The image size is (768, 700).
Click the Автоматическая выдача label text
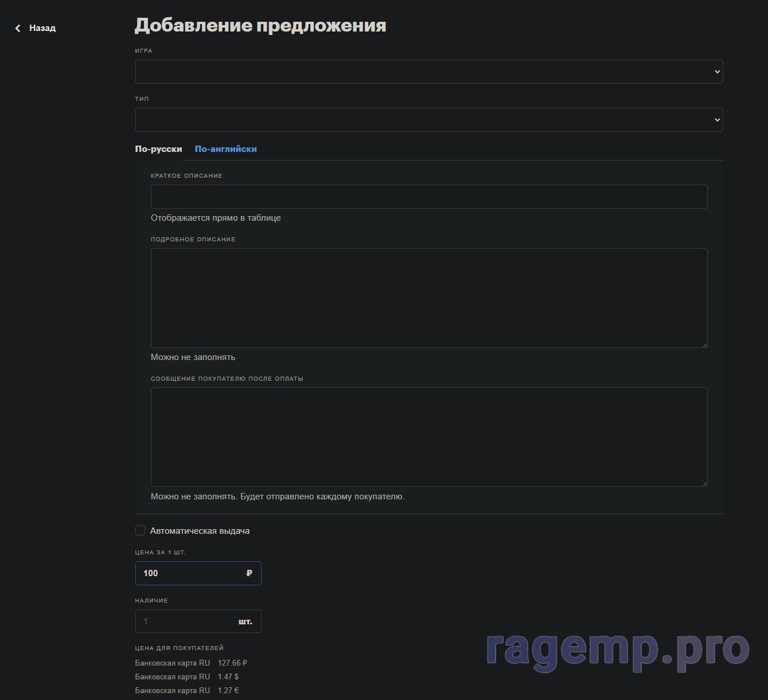(x=200, y=531)
